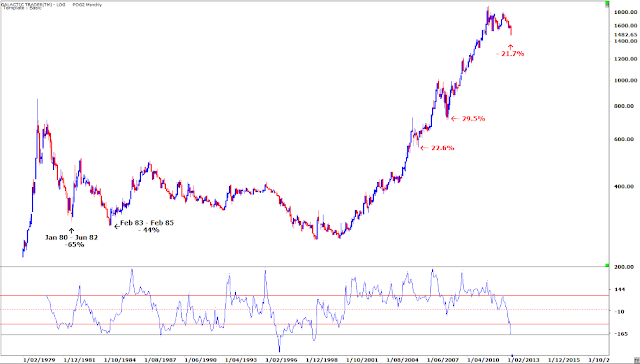This screenshot has width=640, height=364.
Task: Click the 200.00 indicator axis label
Action: click(x=624, y=267)
